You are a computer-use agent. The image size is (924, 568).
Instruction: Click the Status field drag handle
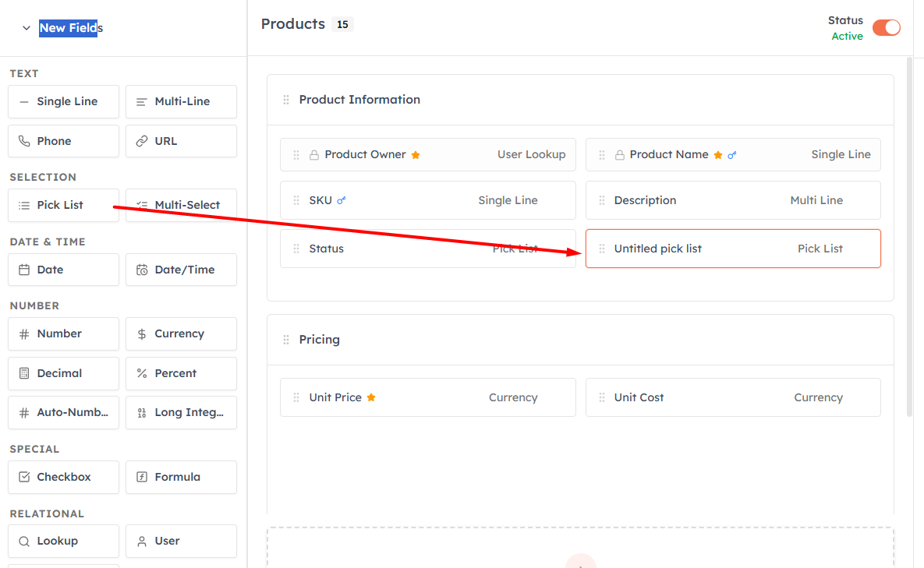296,249
